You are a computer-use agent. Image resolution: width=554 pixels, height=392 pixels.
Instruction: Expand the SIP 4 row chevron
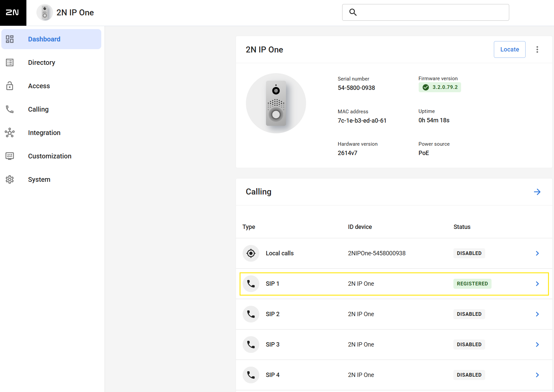[x=537, y=375]
